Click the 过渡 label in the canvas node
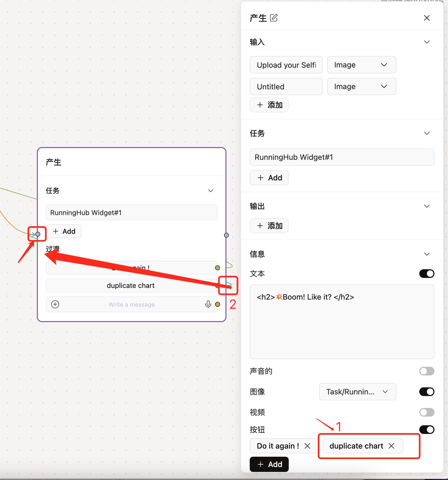Viewport: 448px width, 480px height. 53,249
